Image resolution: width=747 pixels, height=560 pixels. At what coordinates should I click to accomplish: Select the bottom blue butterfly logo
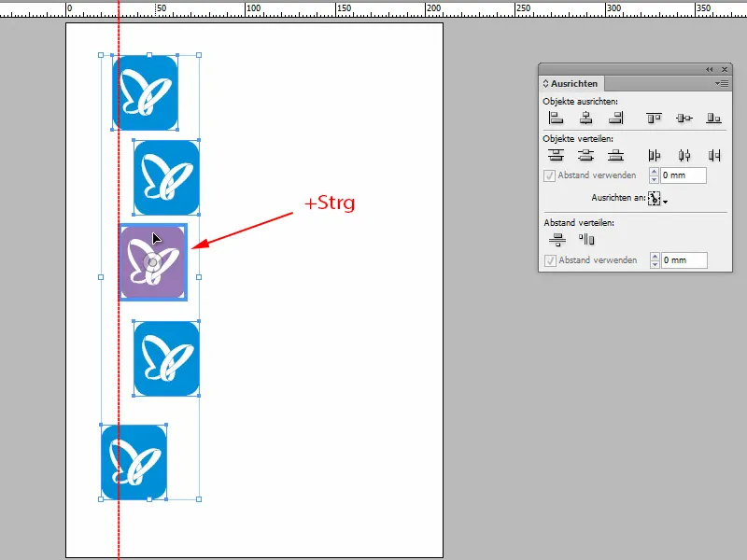pyautogui.click(x=134, y=462)
